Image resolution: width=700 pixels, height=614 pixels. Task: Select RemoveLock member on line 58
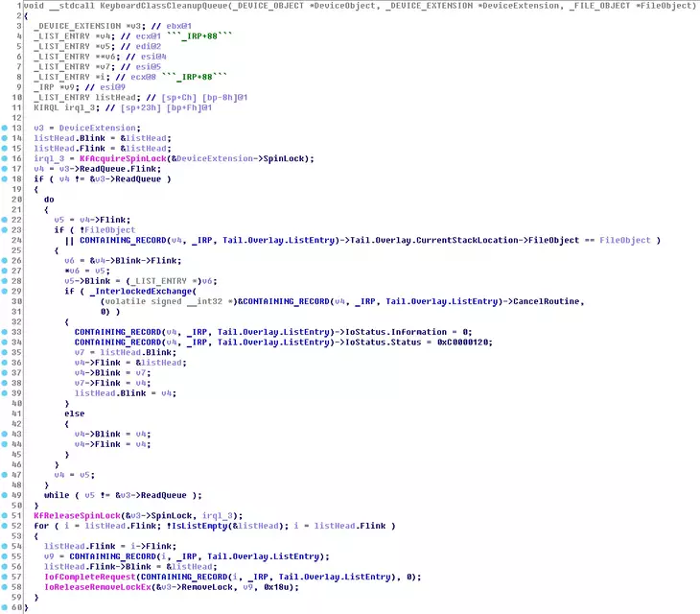(x=204, y=587)
